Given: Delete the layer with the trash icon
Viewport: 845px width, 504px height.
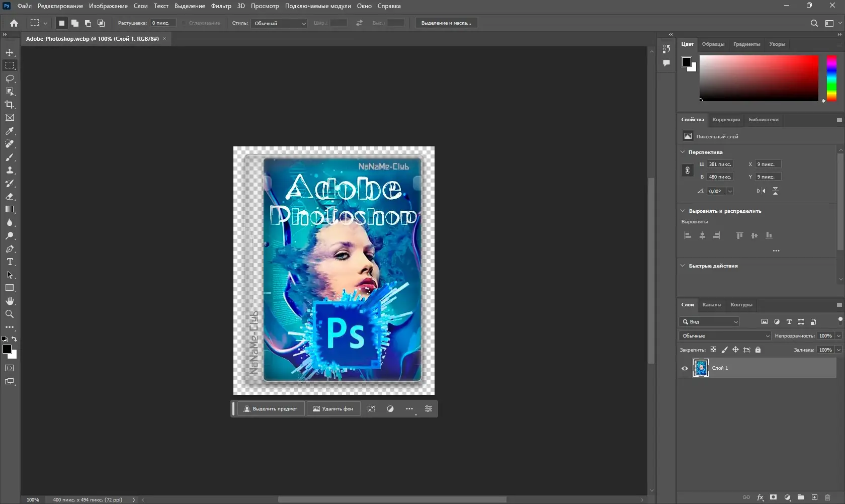Looking at the screenshot, I should 828,497.
